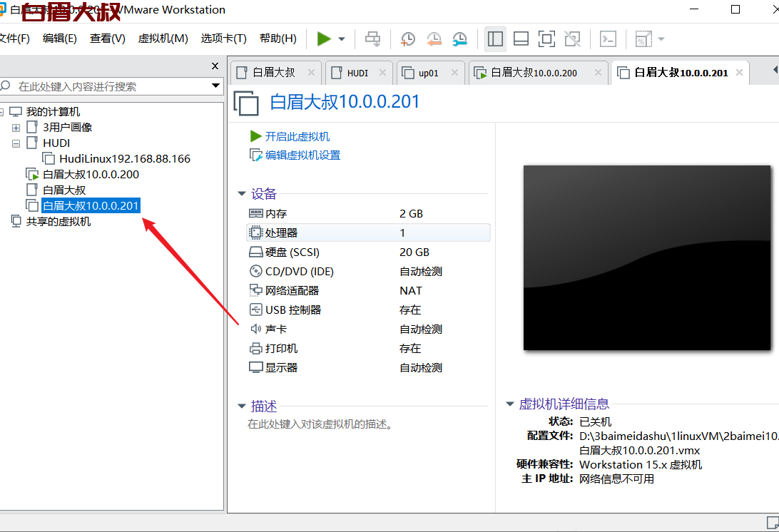Open the 编辑(E) menu
Viewport: 779px width, 532px height.
coord(60,39)
